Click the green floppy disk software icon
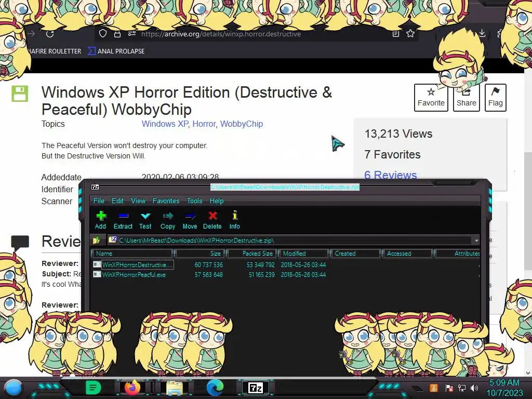Viewport: 532px width, 399px height. click(x=20, y=94)
